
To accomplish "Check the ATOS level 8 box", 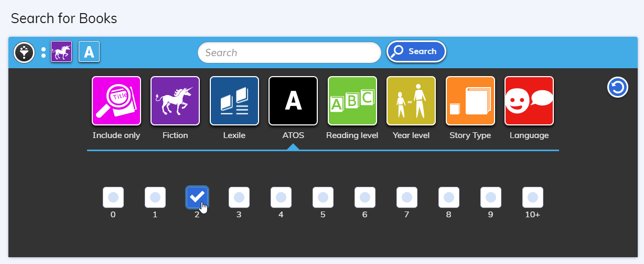I will pyautogui.click(x=449, y=197).
